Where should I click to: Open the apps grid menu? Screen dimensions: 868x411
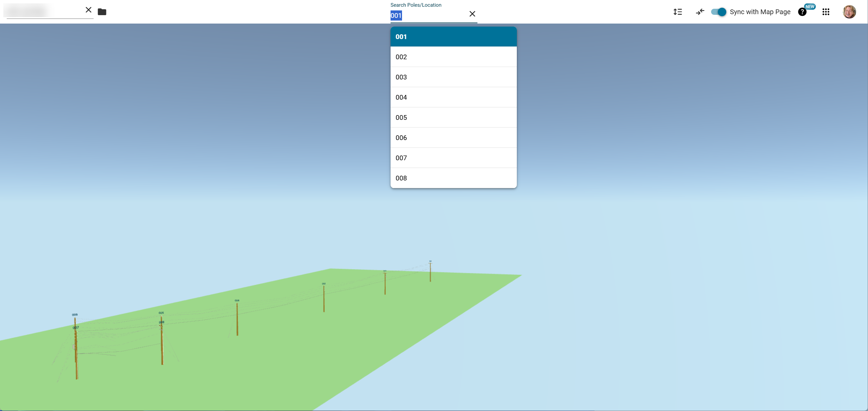(826, 12)
